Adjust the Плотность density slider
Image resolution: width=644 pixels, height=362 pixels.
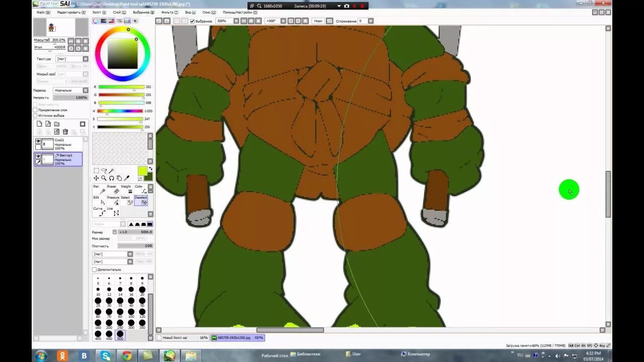[135, 246]
